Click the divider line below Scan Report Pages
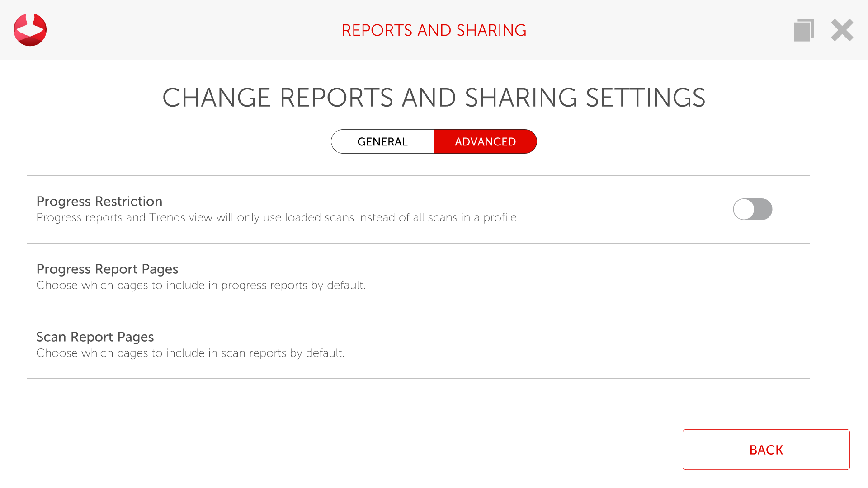 (x=418, y=379)
